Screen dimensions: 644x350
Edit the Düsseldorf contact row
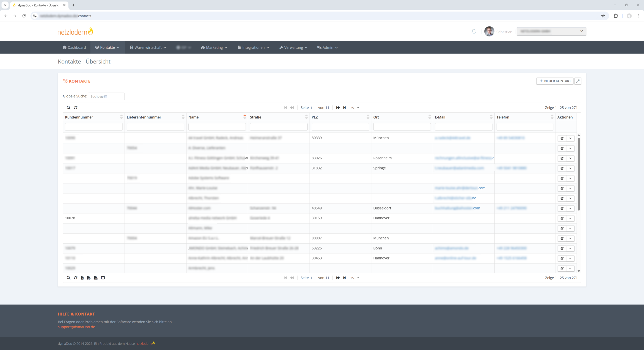click(x=562, y=208)
